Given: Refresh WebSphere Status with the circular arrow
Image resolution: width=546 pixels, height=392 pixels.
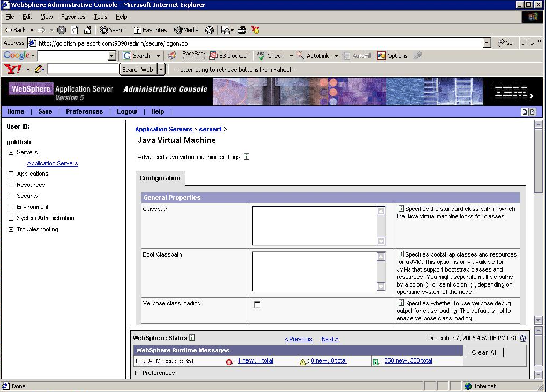Looking at the screenshot, I should 522,338.
